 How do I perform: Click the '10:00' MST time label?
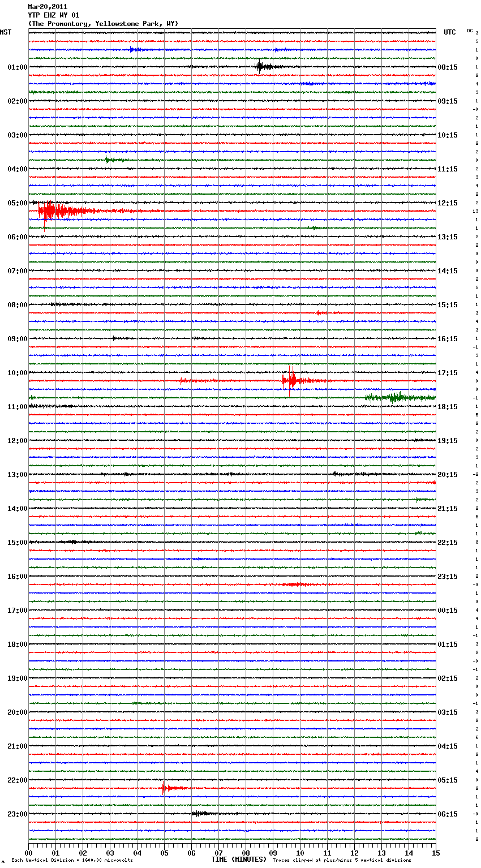point(17,372)
